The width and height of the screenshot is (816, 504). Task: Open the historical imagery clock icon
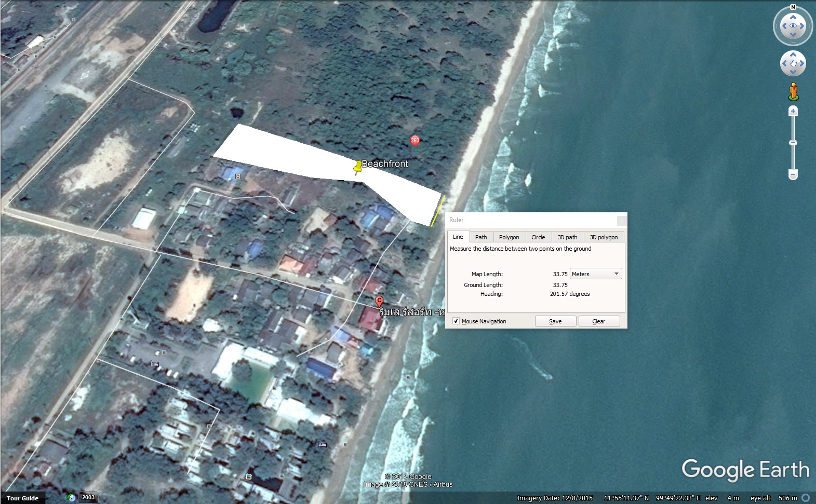point(72,498)
